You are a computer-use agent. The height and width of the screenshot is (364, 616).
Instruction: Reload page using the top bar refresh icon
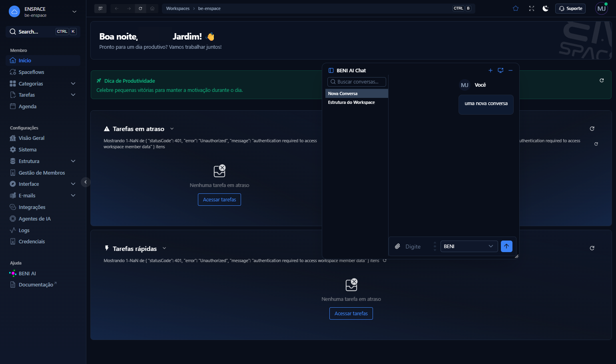[x=140, y=8]
